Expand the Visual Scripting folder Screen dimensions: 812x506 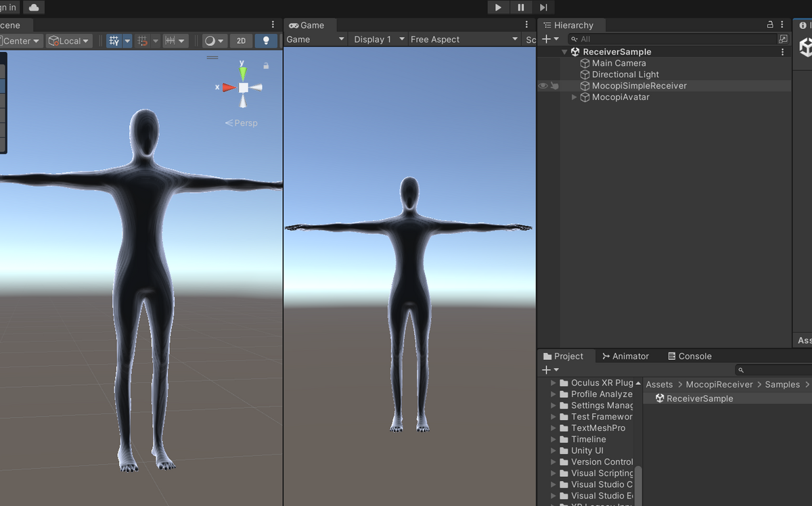[554, 474]
